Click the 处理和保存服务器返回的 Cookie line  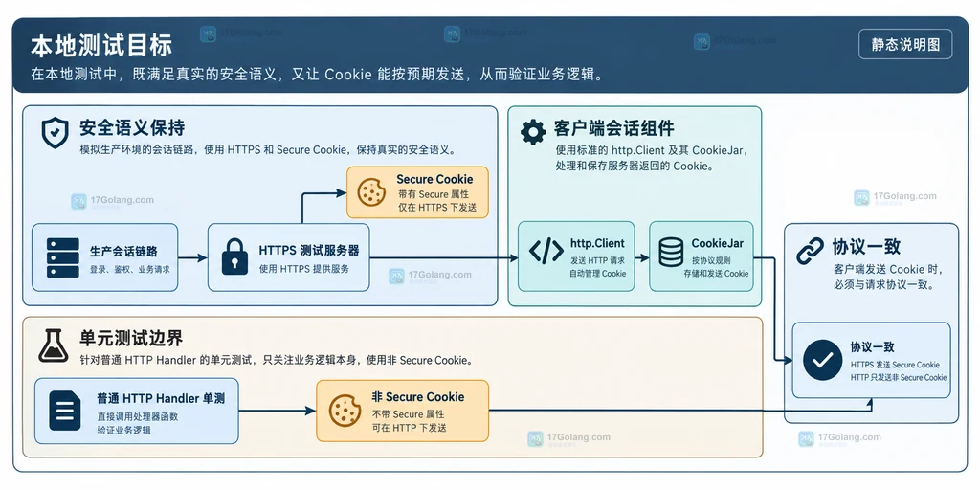click(x=635, y=167)
